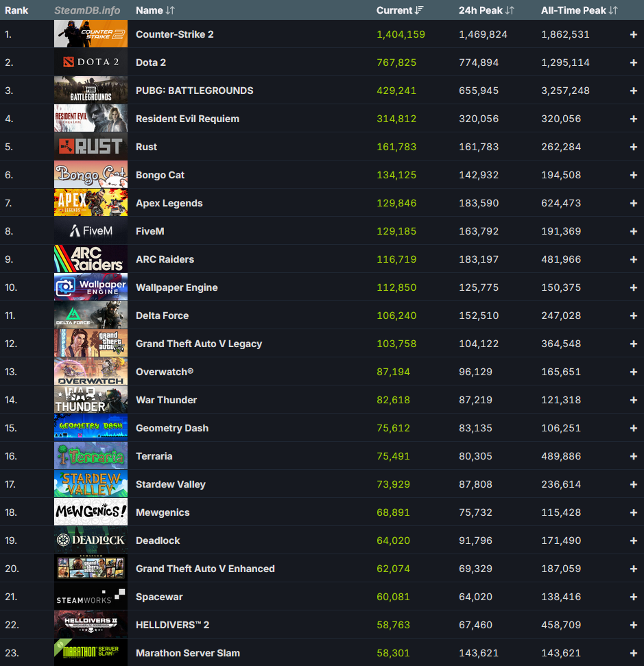This screenshot has height=666, width=644.
Task: Open the HELLDIVERS 2 name link
Action: pyautogui.click(x=172, y=625)
